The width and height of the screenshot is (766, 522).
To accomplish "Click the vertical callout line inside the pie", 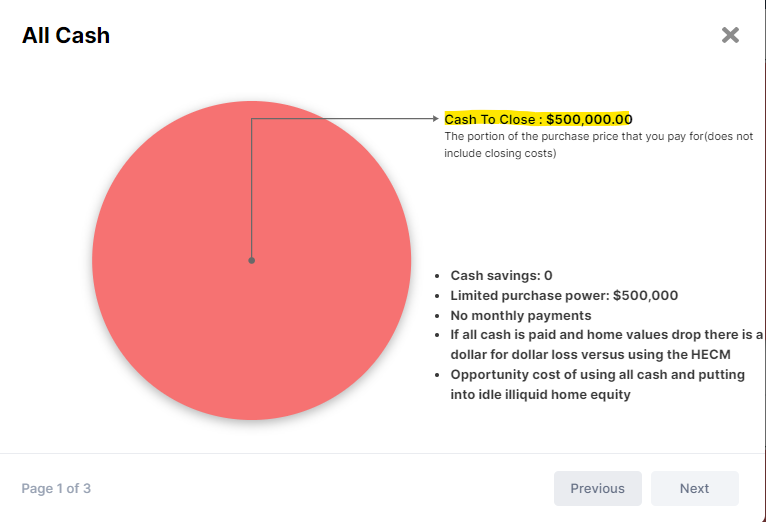I will click(x=252, y=189).
